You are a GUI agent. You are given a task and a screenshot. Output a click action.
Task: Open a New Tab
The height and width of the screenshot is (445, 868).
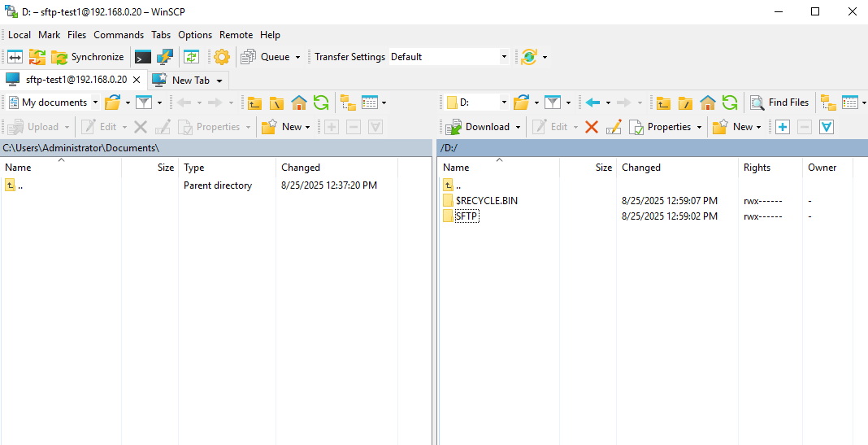tap(182, 80)
